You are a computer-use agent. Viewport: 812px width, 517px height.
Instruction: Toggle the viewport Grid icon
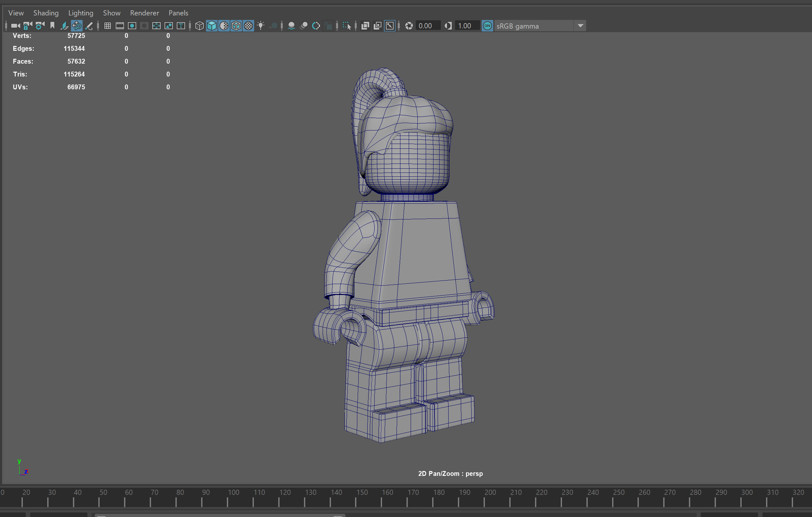(x=108, y=26)
